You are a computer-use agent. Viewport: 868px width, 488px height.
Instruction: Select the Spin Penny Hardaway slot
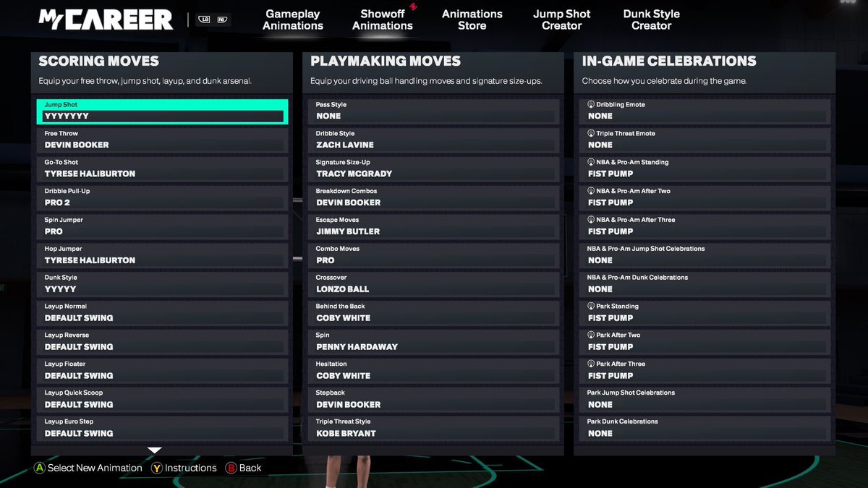434,343
